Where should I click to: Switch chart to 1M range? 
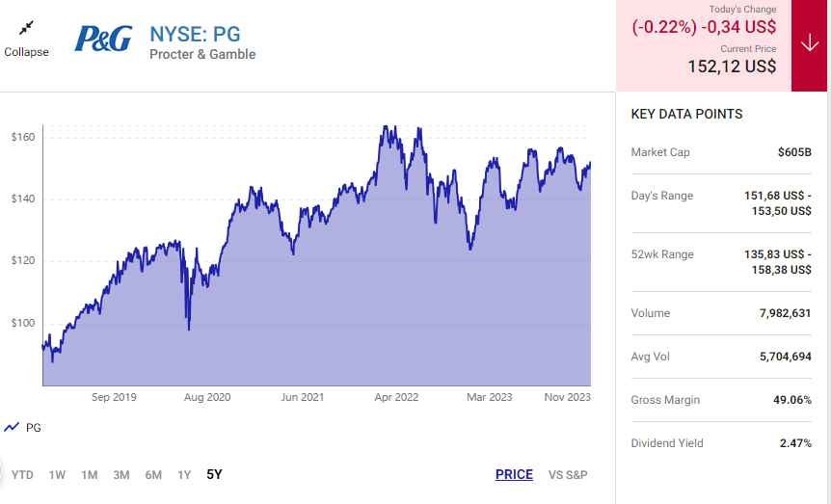[x=89, y=474]
